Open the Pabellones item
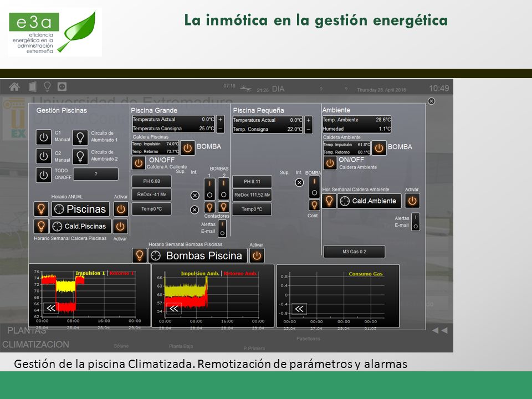The height and width of the screenshot is (399, 532). [x=308, y=339]
